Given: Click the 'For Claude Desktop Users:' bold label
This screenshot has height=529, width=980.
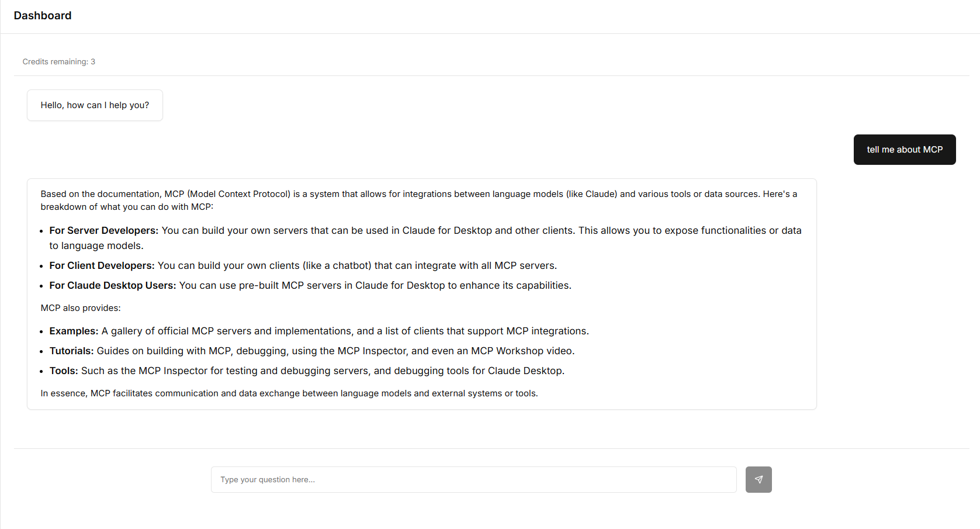Looking at the screenshot, I should (113, 285).
